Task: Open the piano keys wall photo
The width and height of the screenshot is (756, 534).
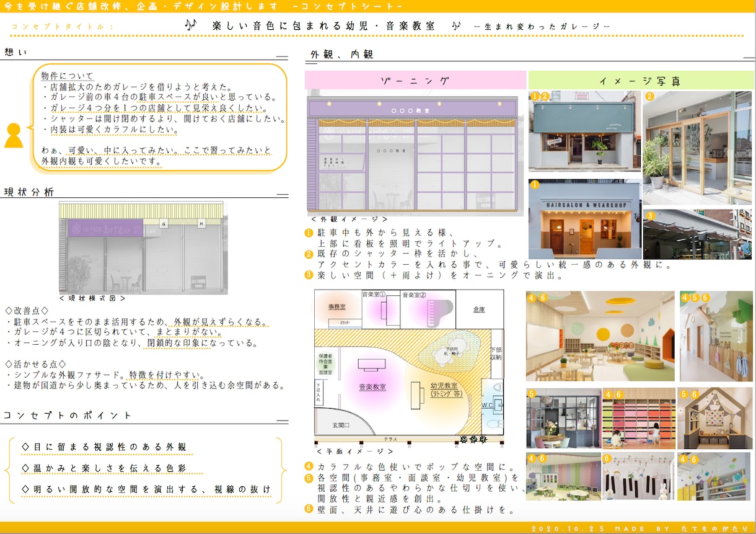Action: tap(638, 476)
